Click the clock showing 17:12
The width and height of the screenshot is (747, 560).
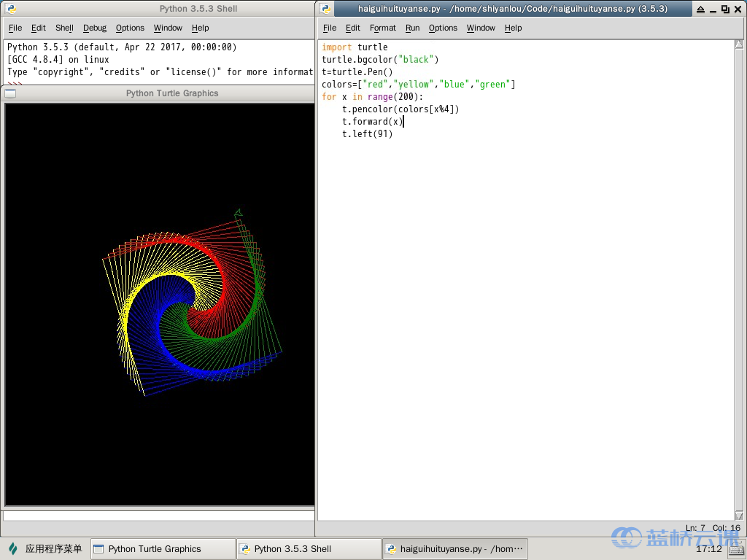point(708,549)
